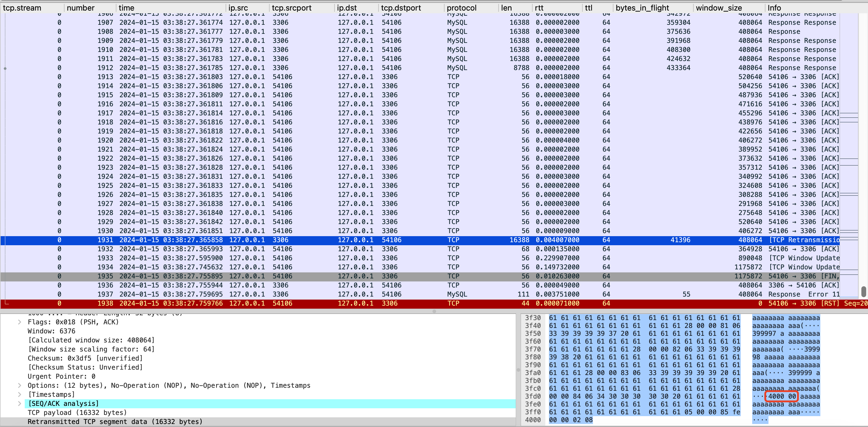The width and height of the screenshot is (868, 427).
Task: Select the Calculated window size: 408064 line
Action: (x=91, y=340)
